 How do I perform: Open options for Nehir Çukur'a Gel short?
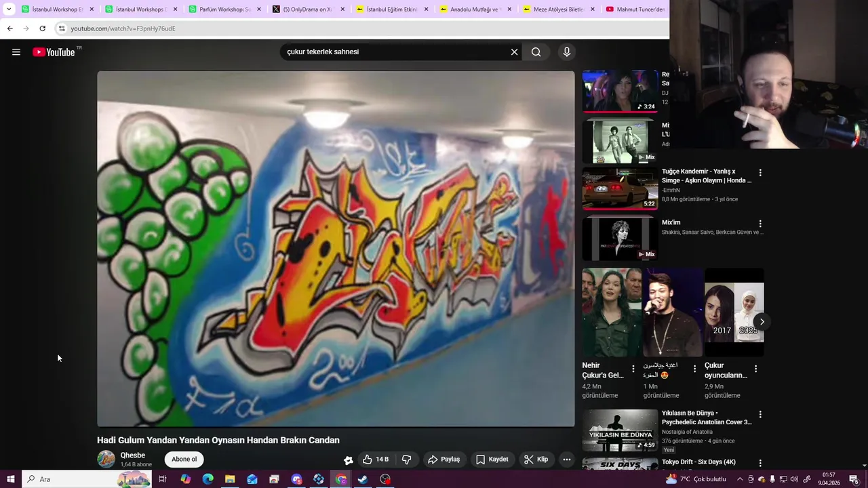pos(633,369)
